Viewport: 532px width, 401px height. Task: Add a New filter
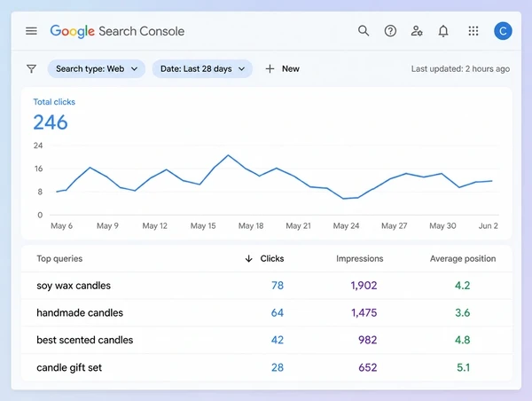point(282,69)
